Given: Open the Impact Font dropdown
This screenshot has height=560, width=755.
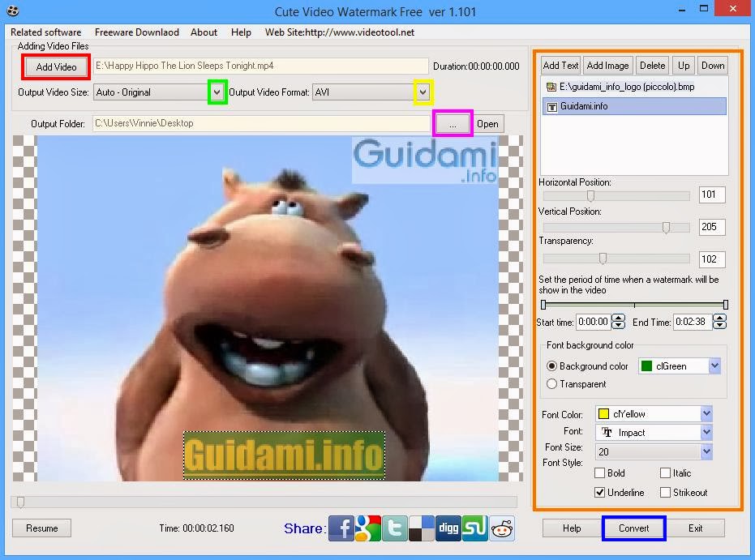Looking at the screenshot, I should pyautogui.click(x=706, y=433).
